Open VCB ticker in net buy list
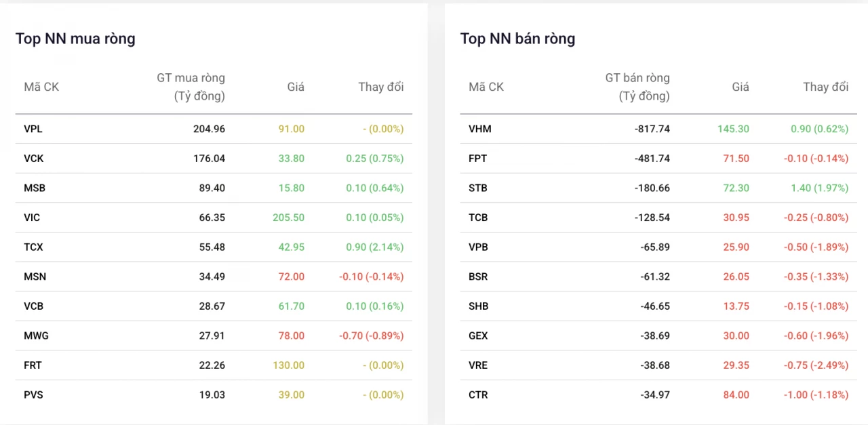 [x=33, y=306]
